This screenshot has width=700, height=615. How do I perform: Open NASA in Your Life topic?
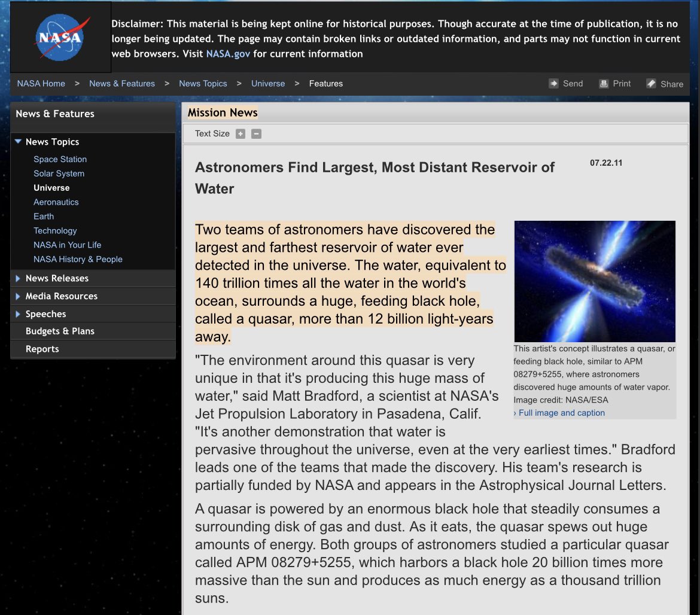pyautogui.click(x=68, y=245)
